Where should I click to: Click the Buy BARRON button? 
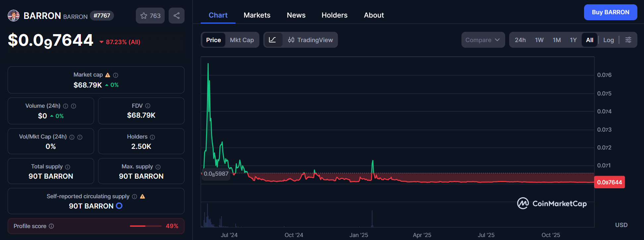tap(611, 12)
